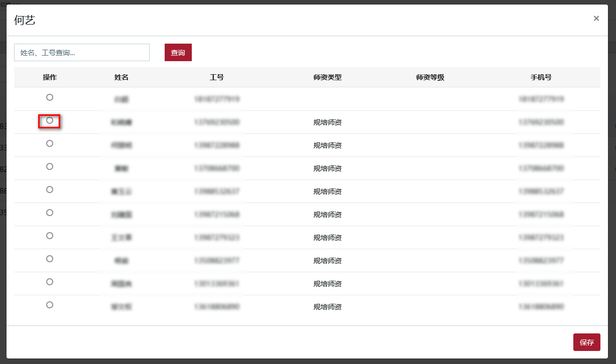
Task: Click 规培师资 in the 工号 1361 row
Action: tap(327, 307)
